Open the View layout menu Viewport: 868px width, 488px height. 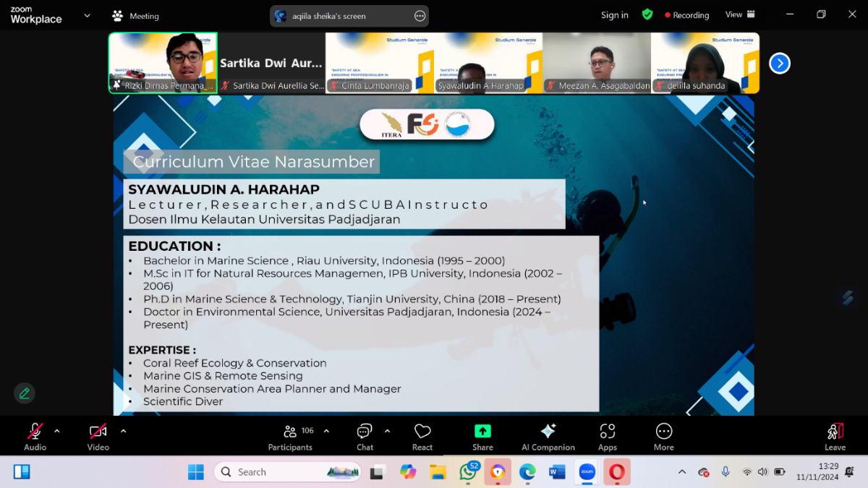[x=740, y=14]
